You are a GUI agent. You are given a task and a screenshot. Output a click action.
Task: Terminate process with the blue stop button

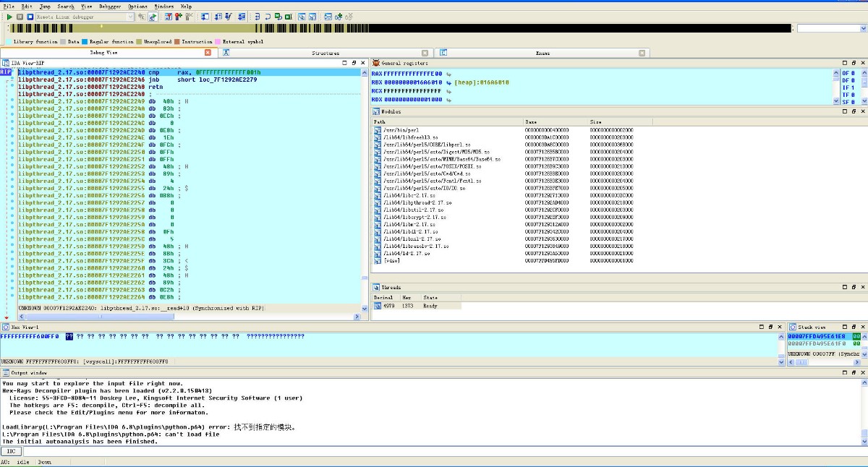[x=30, y=17]
